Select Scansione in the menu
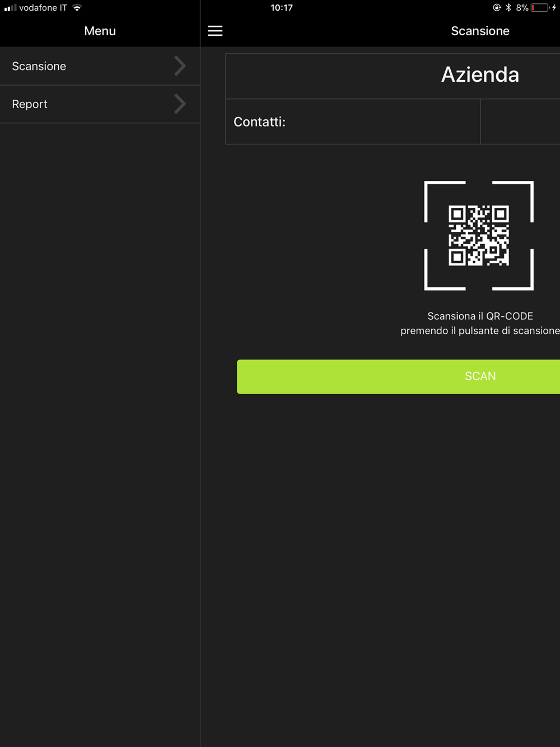560x747 pixels. coord(100,66)
